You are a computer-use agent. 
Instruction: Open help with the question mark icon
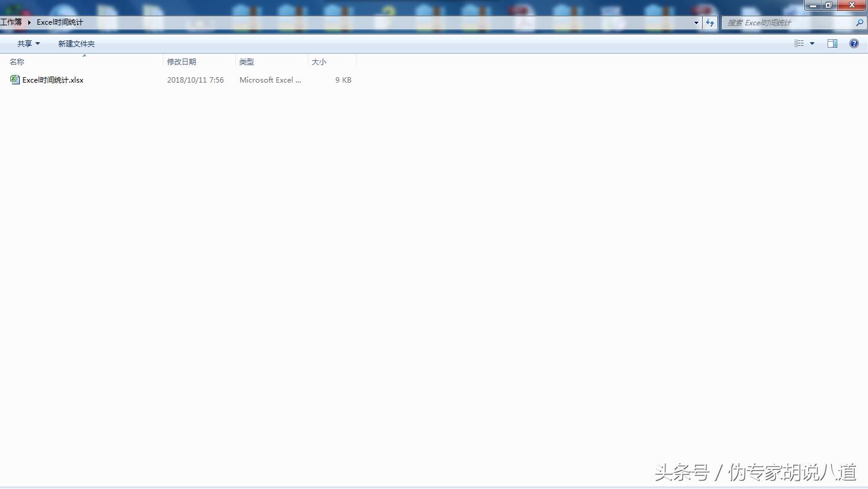tap(854, 43)
